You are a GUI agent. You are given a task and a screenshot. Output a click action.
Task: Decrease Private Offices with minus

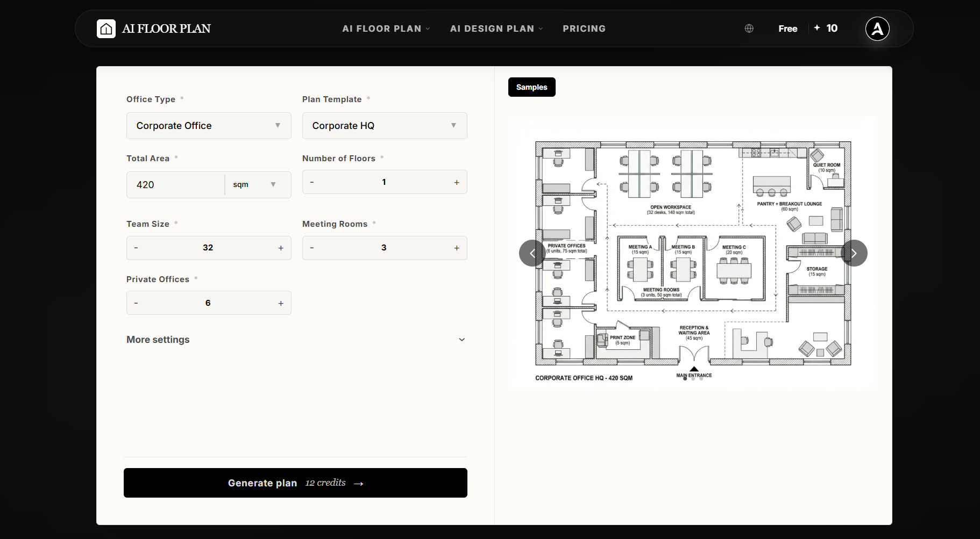(136, 303)
